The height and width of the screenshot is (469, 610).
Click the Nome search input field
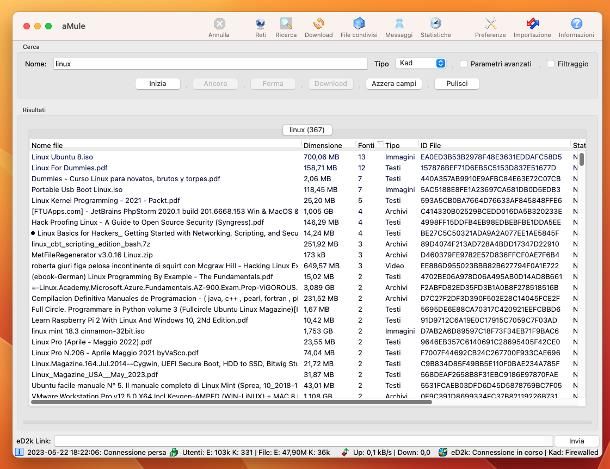pyautogui.click(x=210, y=64)
